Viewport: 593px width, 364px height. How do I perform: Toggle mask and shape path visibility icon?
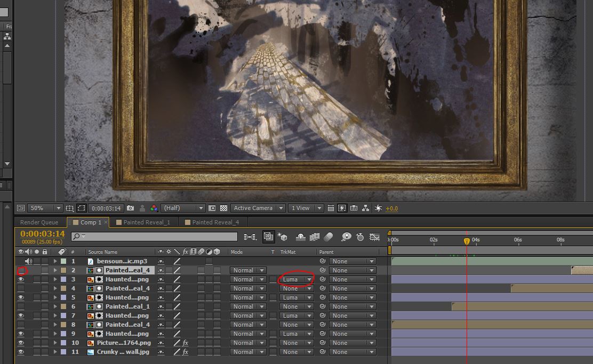coord(81,208)
